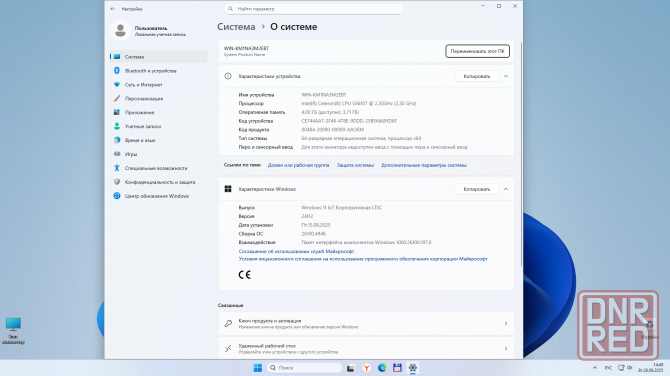Click the back arrow in Settings
This screenshot has height=376, width=670.
point(113,9)
